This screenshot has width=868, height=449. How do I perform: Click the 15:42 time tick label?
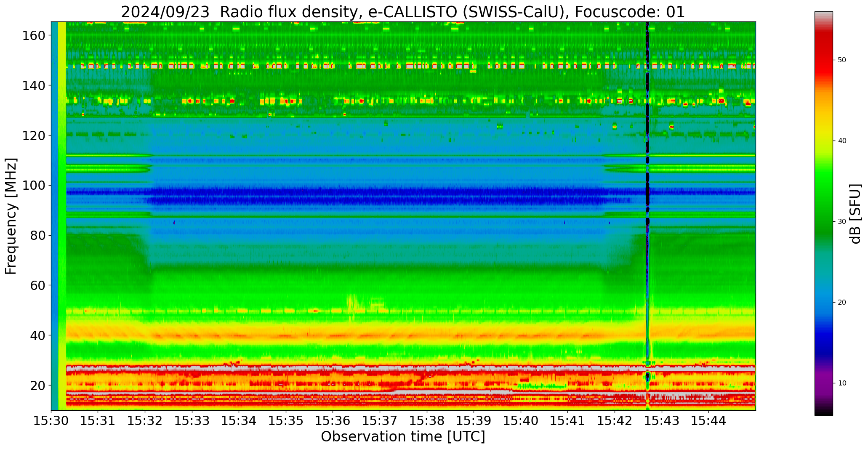(x=615, y=420)
